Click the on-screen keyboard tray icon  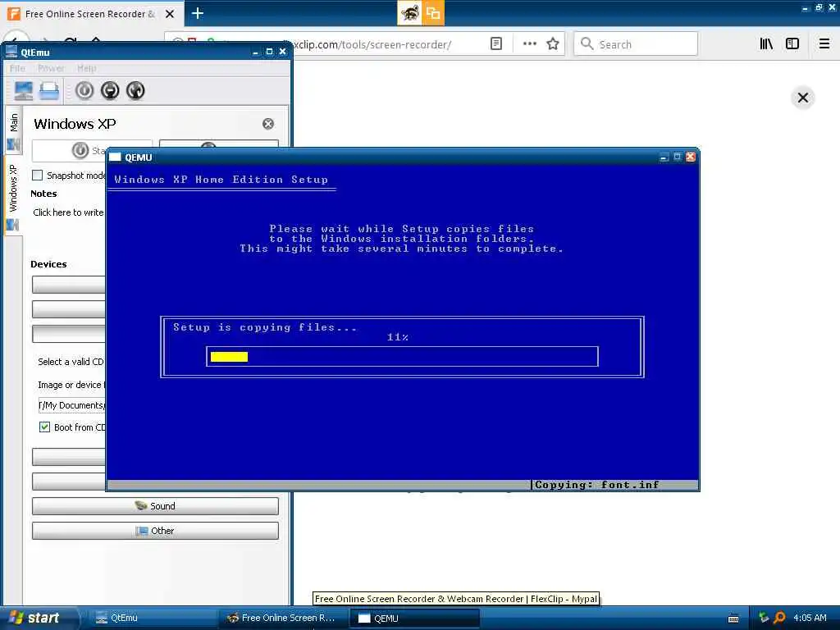733,619
